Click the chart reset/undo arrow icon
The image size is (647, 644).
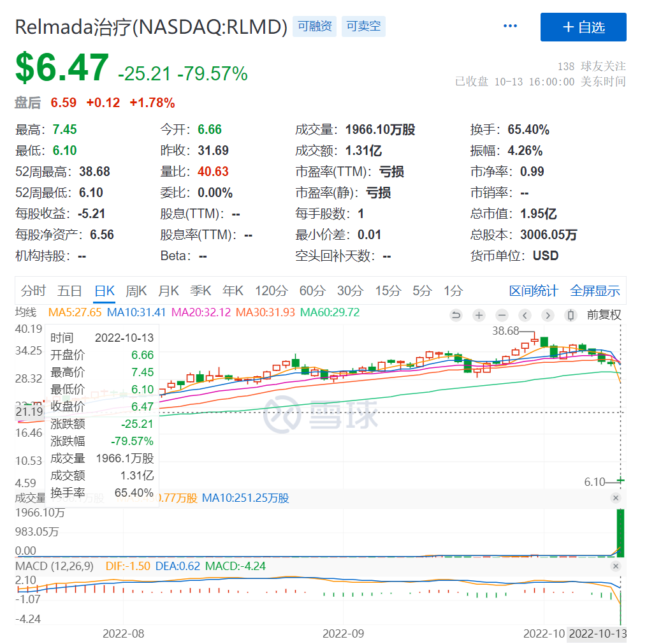click(456, 316)
